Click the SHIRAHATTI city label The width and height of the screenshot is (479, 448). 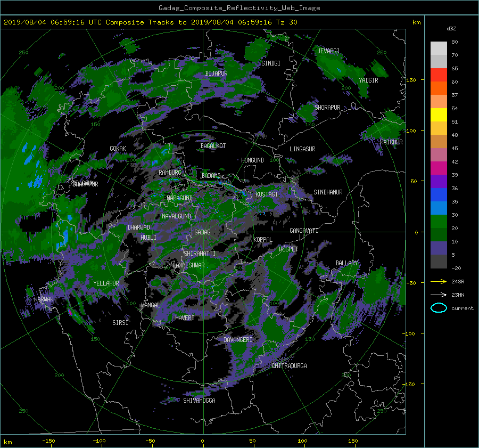(x=200, y=253)
